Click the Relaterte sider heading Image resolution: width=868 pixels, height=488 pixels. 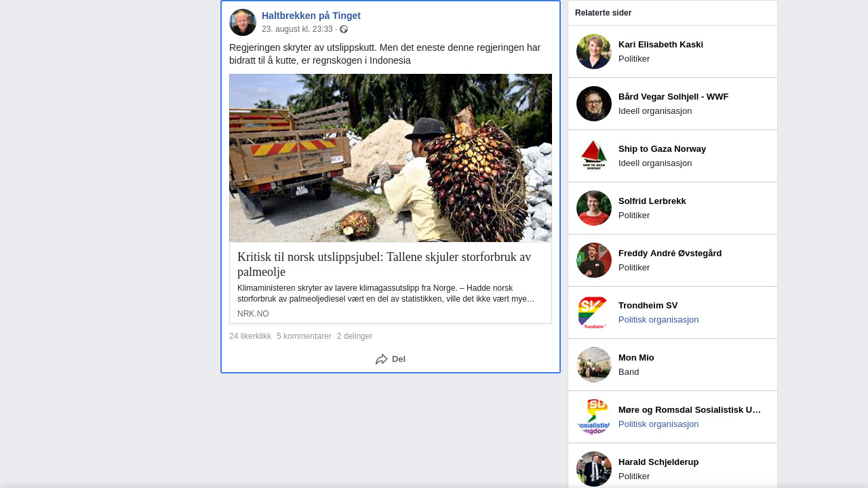603,13
